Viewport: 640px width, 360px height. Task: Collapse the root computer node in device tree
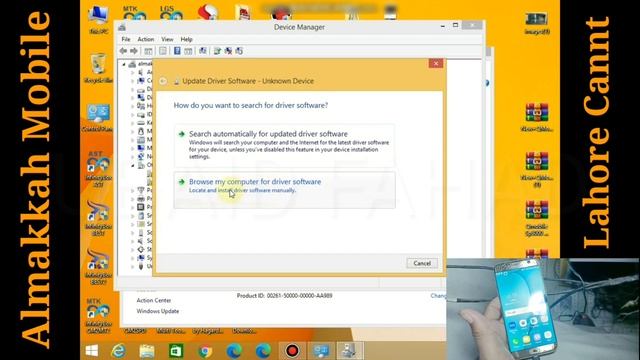tap(124, 64)
